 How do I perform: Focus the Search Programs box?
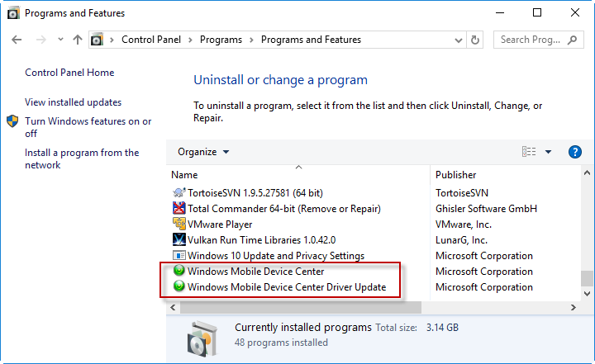click(x=539, y=40)
